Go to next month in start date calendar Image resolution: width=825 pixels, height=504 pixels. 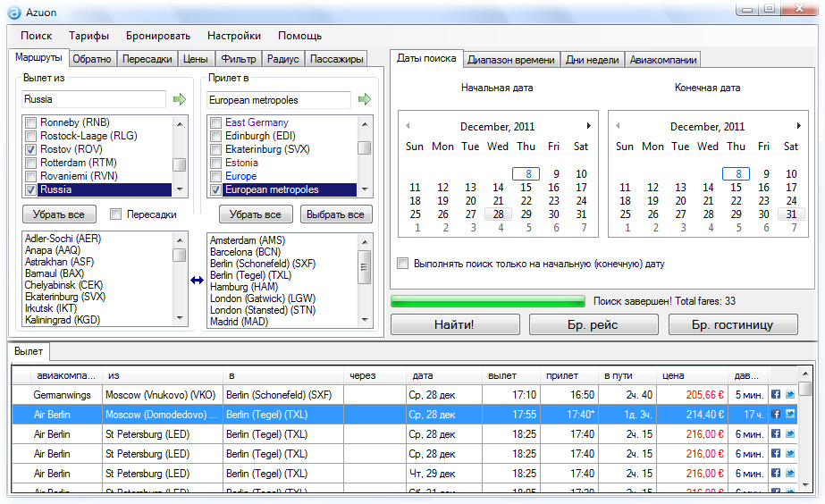click(588, 126)
